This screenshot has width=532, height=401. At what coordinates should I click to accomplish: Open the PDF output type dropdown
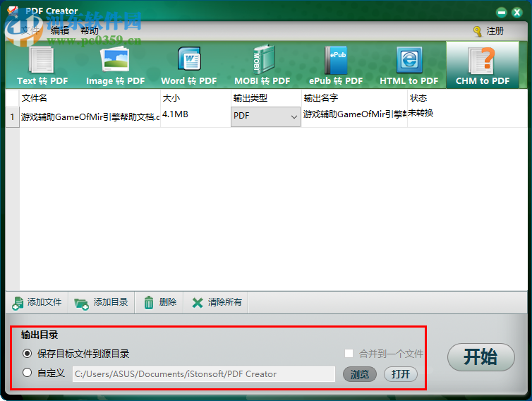(x=265, y=116)
